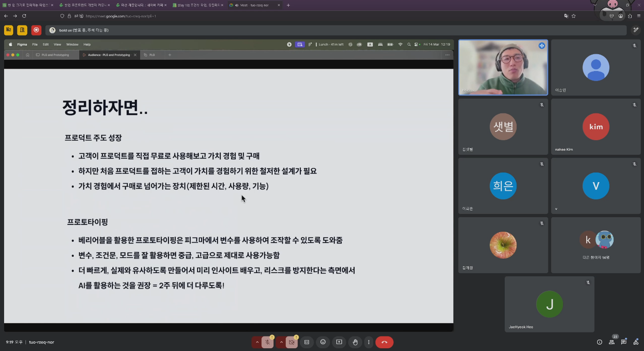Click the 'tuo-rzeq-nor' meeting code

41,342
